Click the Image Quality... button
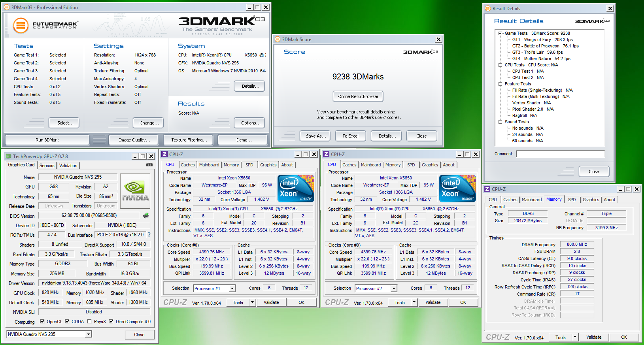The width and height of the screenshot is (644, 345). click(134, 140)
